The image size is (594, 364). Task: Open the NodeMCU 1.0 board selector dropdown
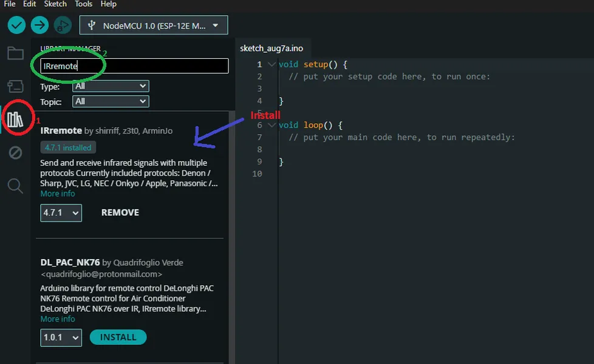click(x=154, y=25)
